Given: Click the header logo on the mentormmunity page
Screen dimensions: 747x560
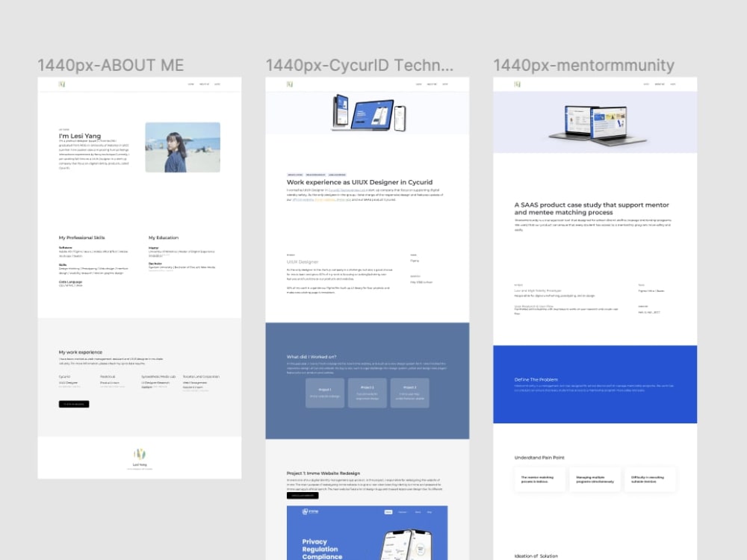Looking at the screenshot, I should coord(518,84).
